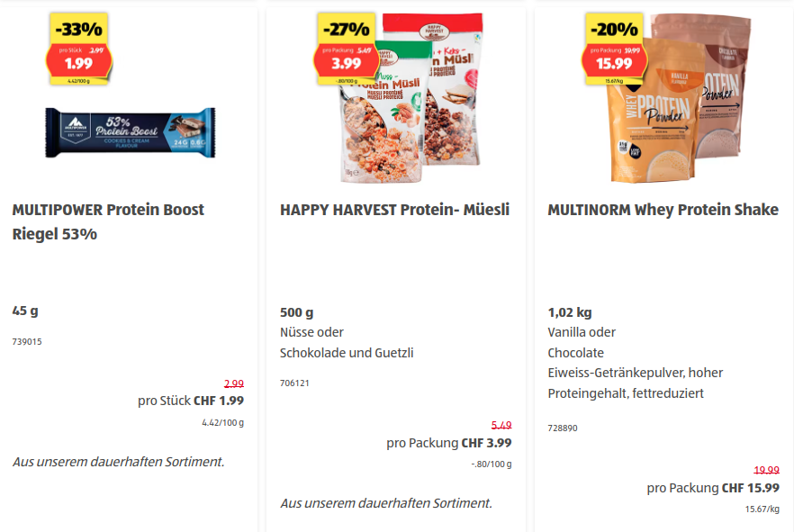794x532 pixels.
Task: Open the HAPPY HARVEST Protein- Müesli title
Action: [394, 210]
